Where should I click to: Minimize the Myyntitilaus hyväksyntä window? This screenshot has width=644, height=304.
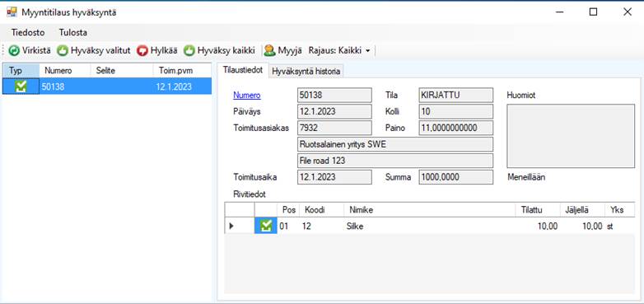[559, 12]
